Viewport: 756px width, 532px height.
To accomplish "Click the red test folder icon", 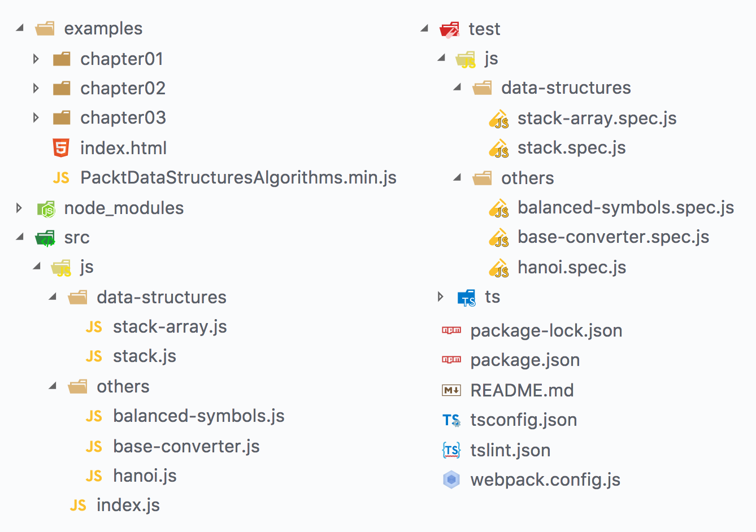I will coord(450,29).
